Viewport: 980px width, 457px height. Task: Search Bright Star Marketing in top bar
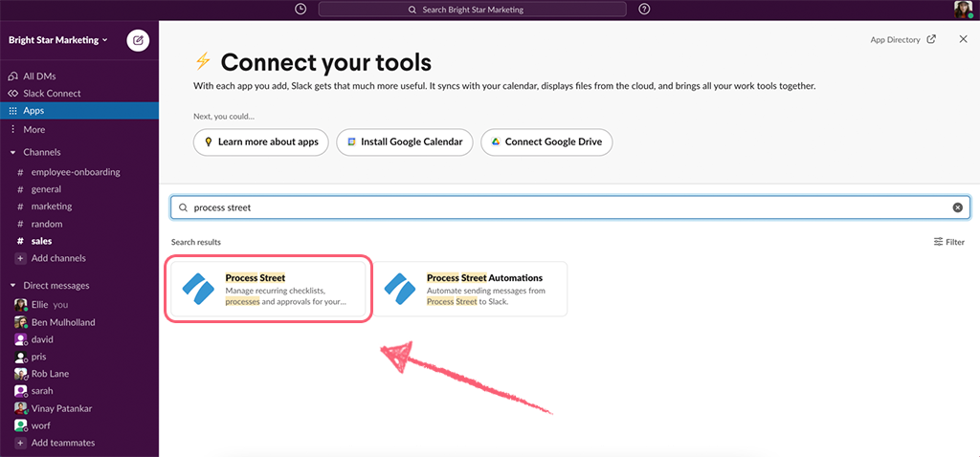pos(472,10)
